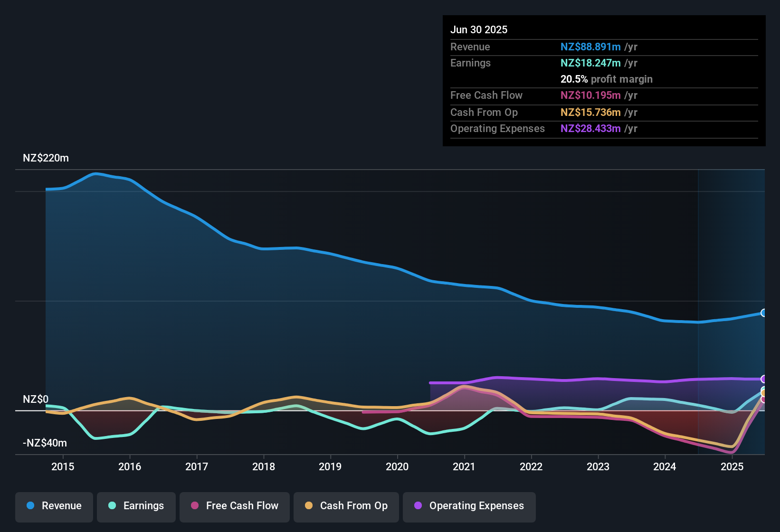Image resolution: width=780 pixels, height=532 pixels.
Task: Select the blue Revenue legend dot
Action: click(x=30, y=506)
